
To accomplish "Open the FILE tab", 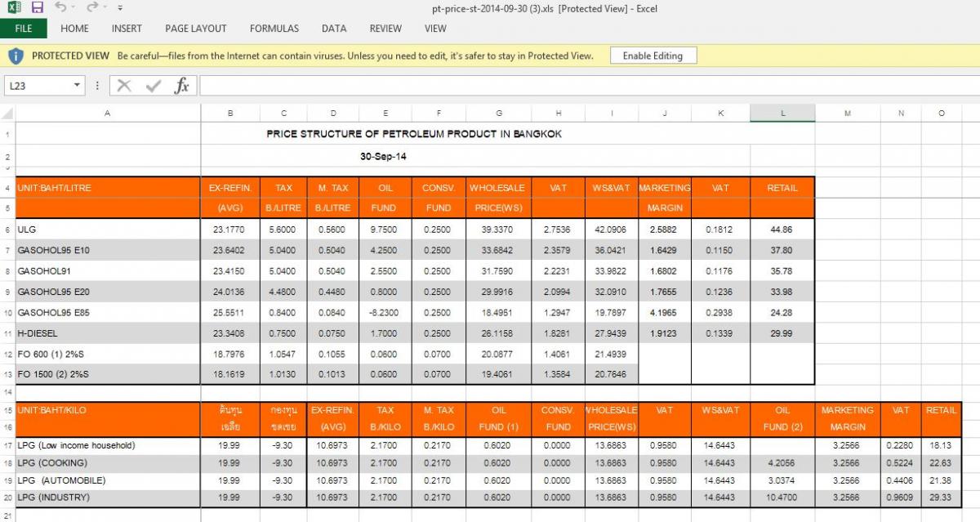I will [24, 29].
